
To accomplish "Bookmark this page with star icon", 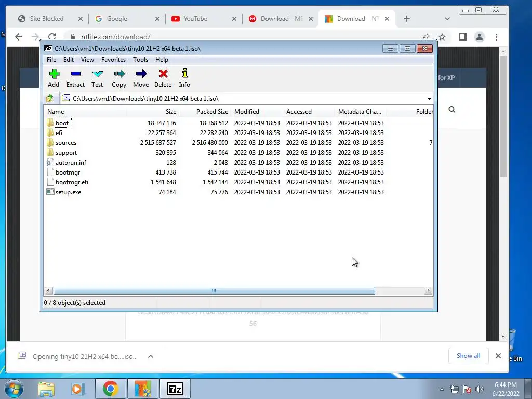I will pos(442,37).
